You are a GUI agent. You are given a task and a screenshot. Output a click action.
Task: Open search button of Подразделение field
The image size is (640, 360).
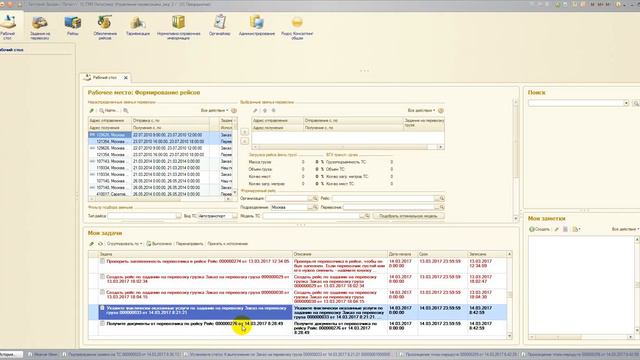315,207
